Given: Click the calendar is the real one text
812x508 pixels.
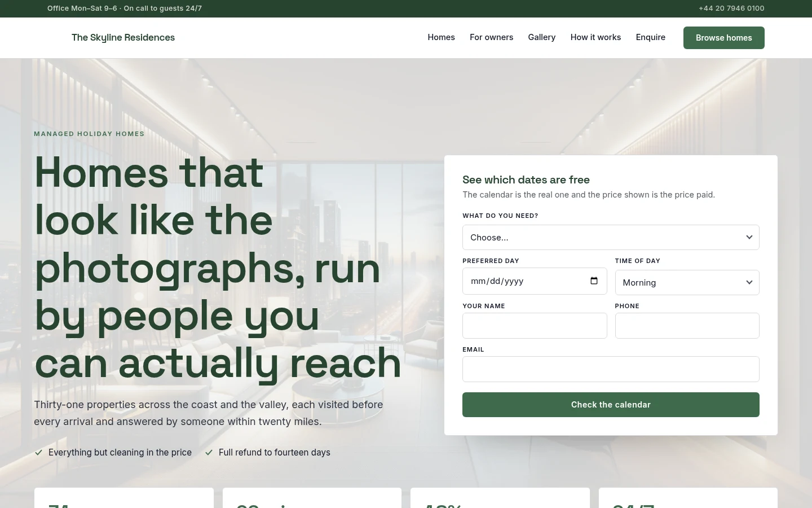Looking at the screenshot, I should pyautogui.click(x=589, y=195).
